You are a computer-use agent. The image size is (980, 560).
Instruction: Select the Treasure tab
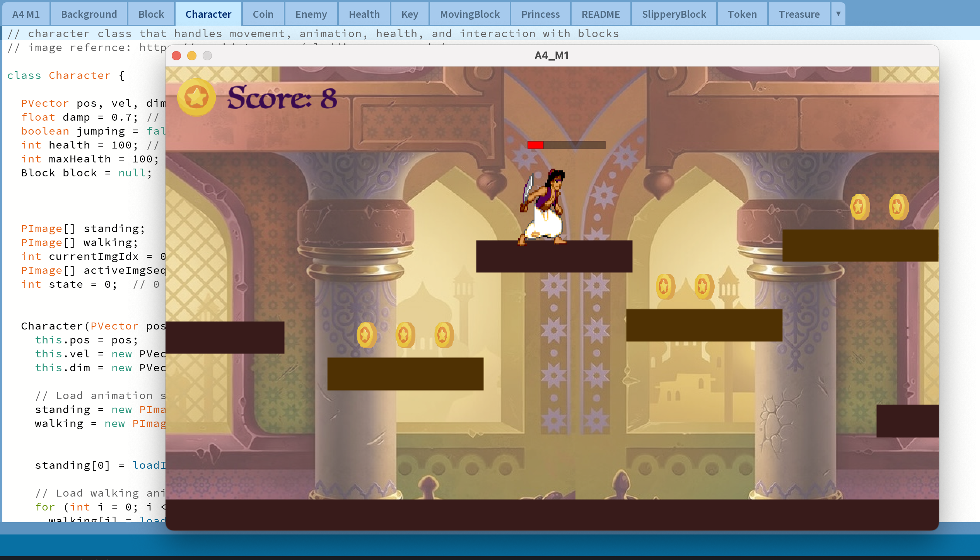pos(798,14)
